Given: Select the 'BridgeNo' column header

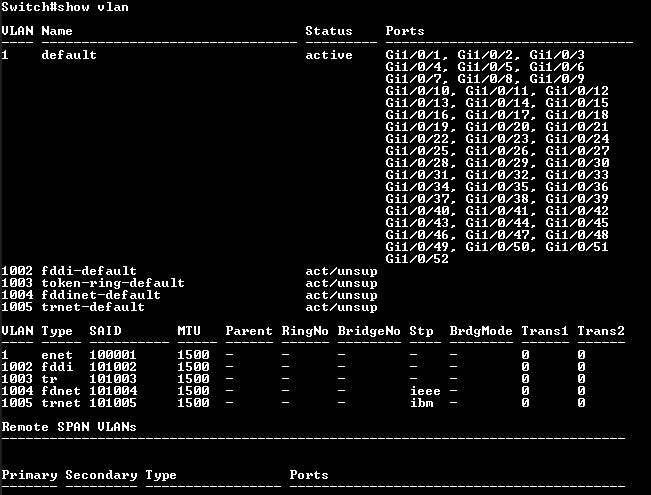Looking at the screenshot, I should click(x=369, y=331).
